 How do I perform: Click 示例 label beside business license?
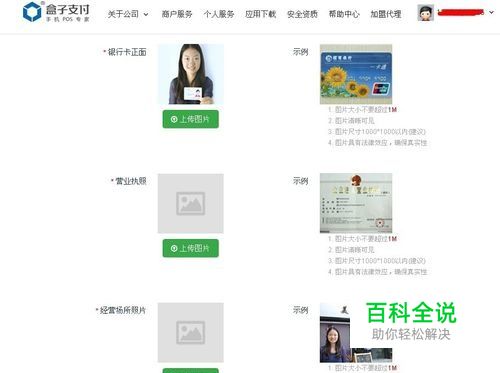tap(300, 181)
